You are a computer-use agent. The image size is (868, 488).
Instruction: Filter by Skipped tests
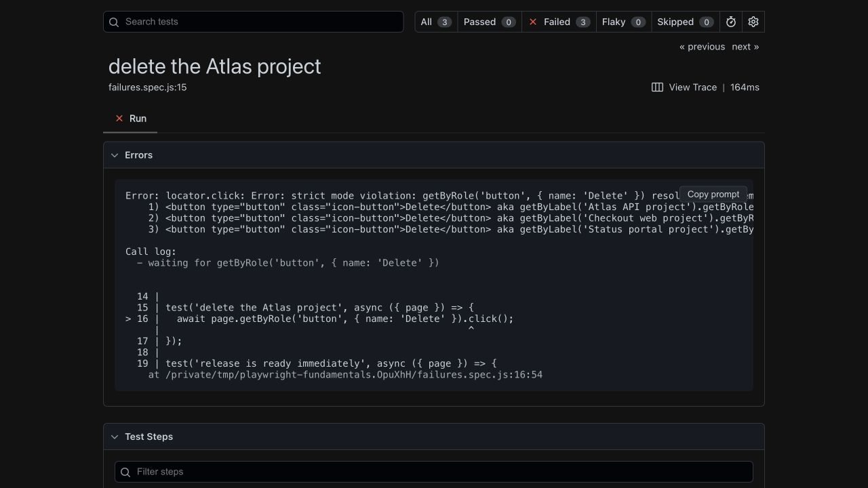coord(685,22)
